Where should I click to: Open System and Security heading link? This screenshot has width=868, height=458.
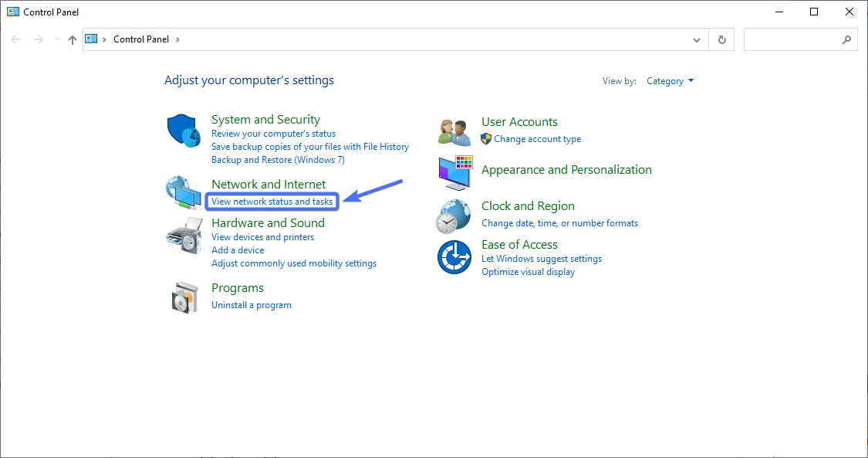pos(265,120)
